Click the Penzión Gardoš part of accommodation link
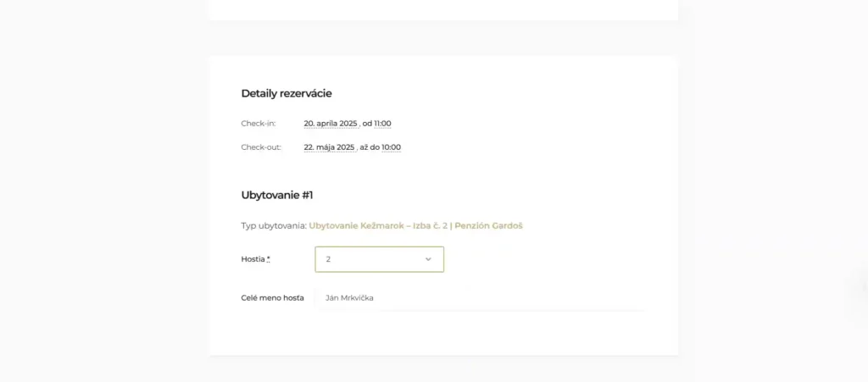Image resolution: width=868 pixels, height=382 pixels. click(489, 225)
